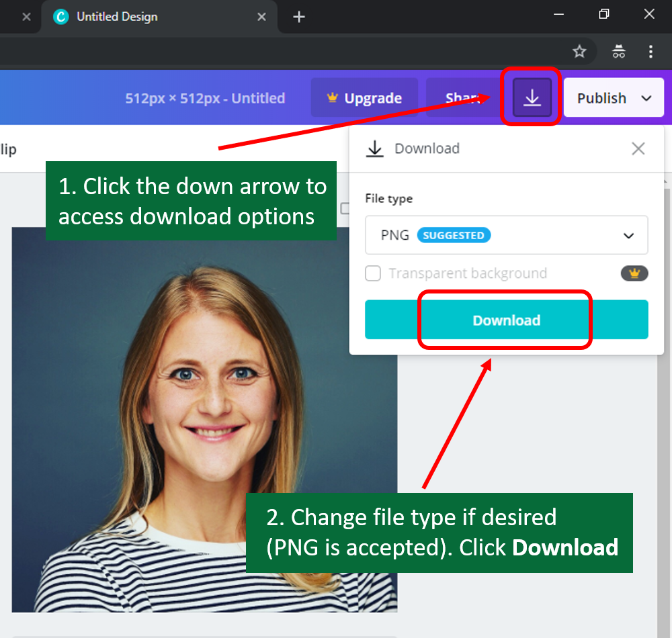
Task: Close the Untitled Design tab
Action: pos(263,17)
